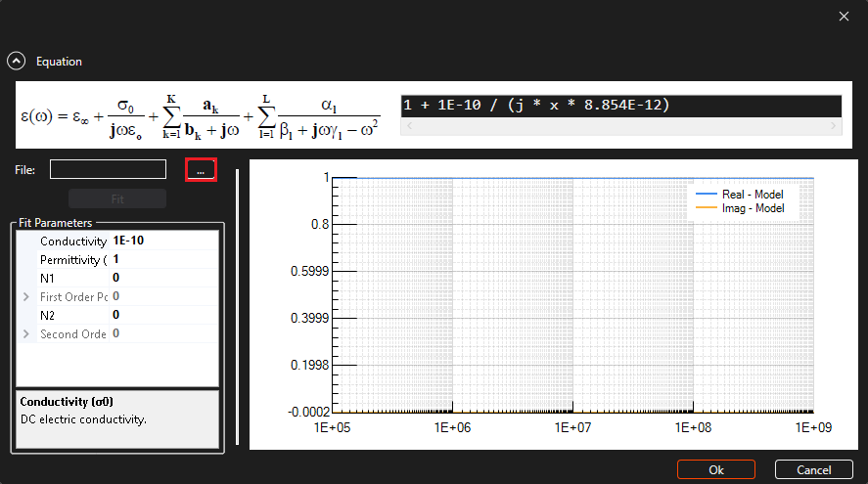Click the 0.3999 y-axis label
The height and width of the screenshot is (484, 868).
tap(309, 318)
